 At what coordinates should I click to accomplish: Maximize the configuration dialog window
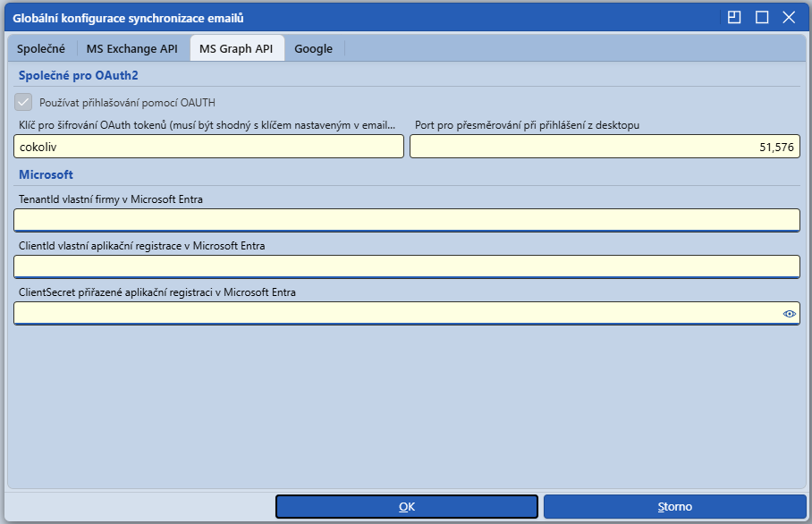point(762,18)
